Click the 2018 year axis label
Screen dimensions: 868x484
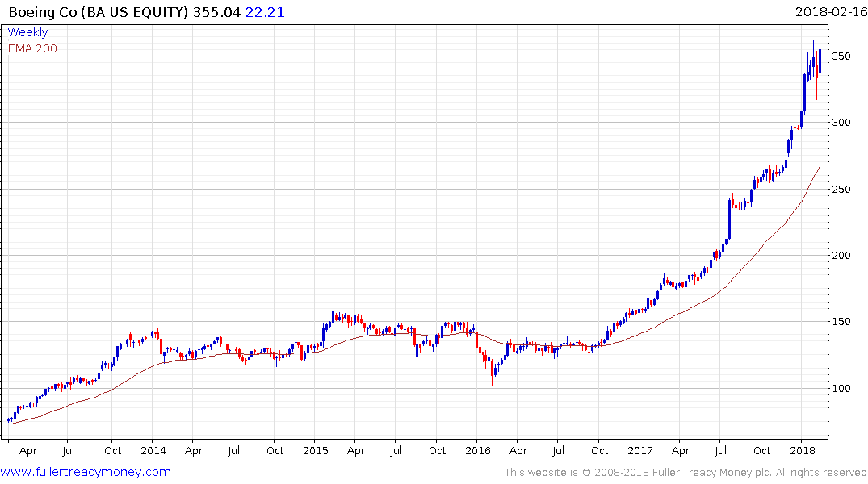click(x=803, y=450)
